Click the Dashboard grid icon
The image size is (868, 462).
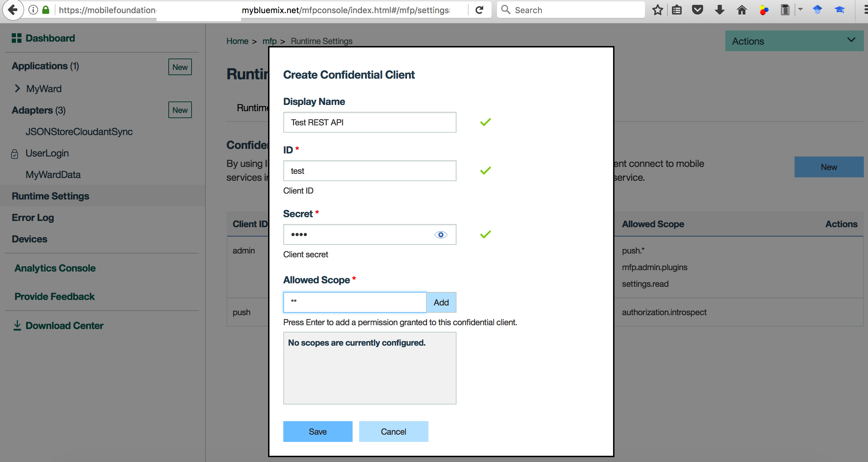(16, 38)
